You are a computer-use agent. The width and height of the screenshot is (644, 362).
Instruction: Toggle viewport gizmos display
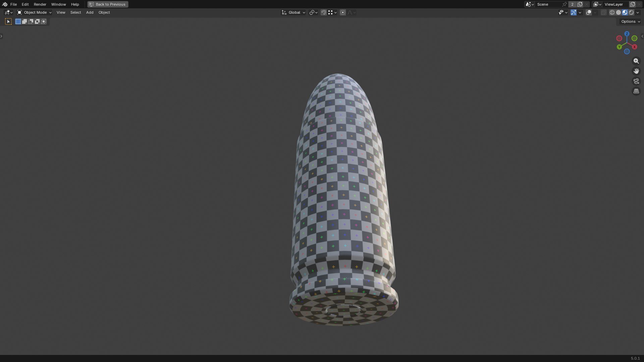[574, 12]
